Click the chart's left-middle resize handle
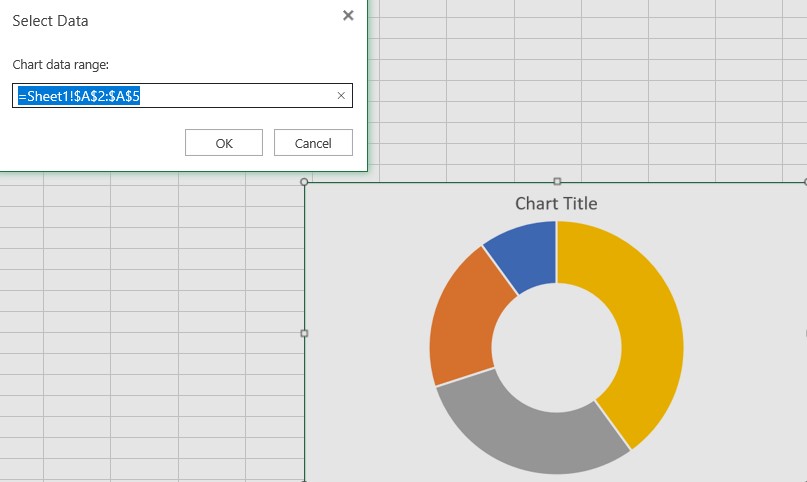This screenshot has width=807, height=482. [x=304, y=333]
